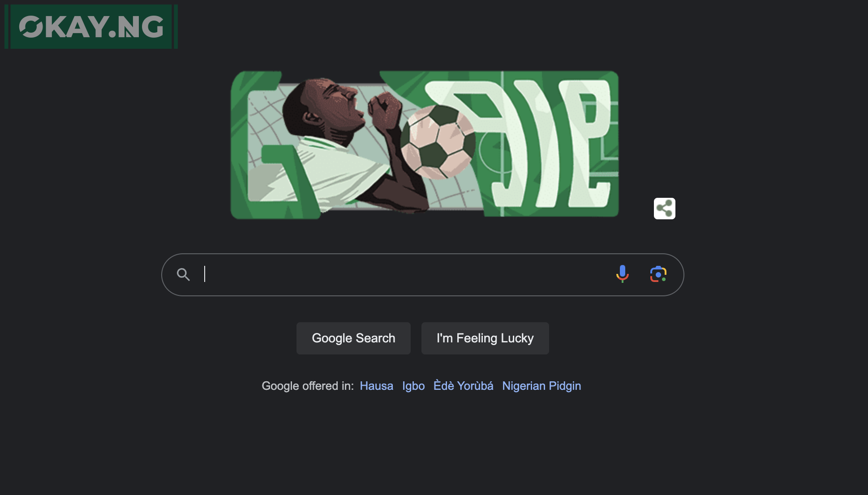Open Google in Nigerian Pidgin
The image size is (868, 495).
(x=541, y=386)
